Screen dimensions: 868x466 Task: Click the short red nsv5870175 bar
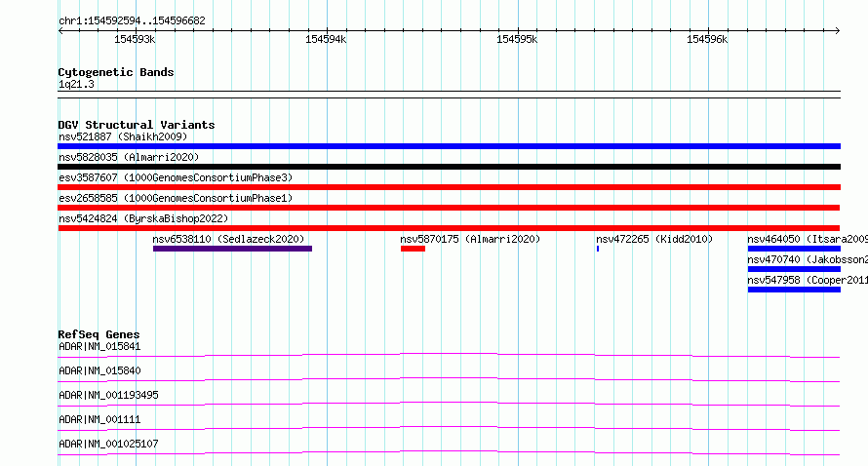pos(413,249)
